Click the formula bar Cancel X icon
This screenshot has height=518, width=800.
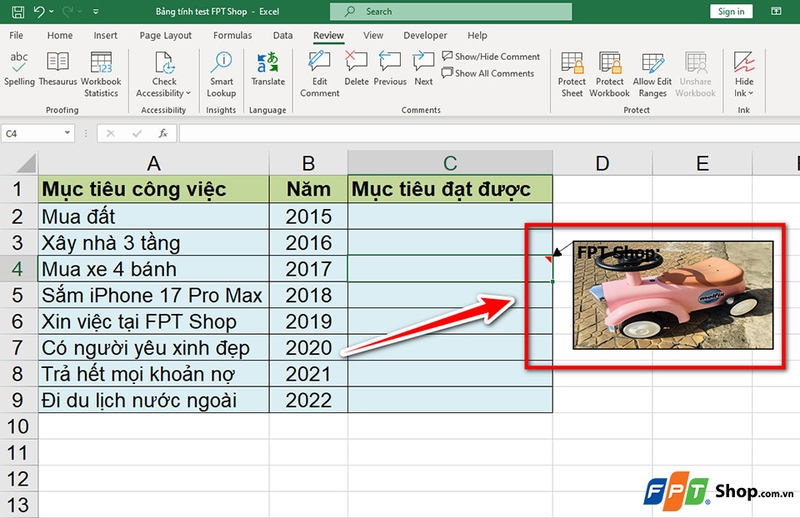click(110, 134)
